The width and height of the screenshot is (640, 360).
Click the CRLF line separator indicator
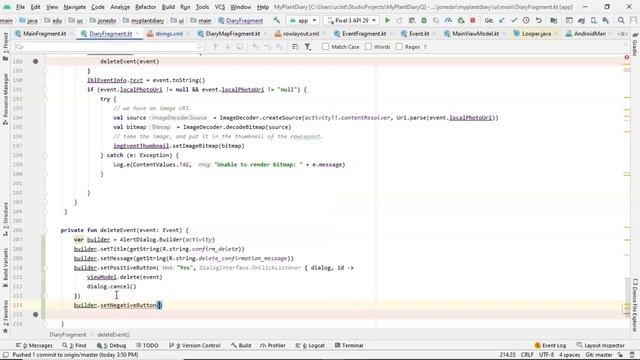point(527,355)
